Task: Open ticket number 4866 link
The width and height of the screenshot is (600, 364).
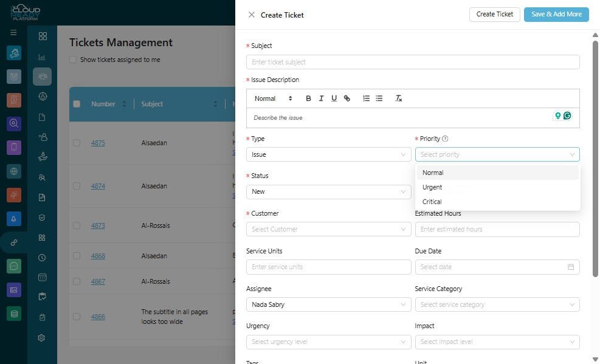Action: click(98, 317)
